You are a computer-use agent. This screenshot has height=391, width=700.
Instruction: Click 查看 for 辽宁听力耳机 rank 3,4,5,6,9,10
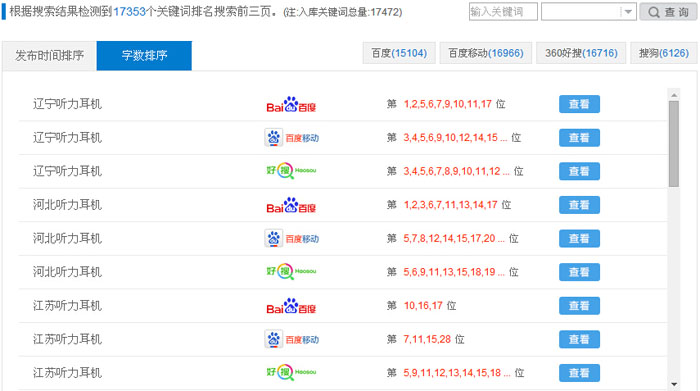tap(579, 138)
